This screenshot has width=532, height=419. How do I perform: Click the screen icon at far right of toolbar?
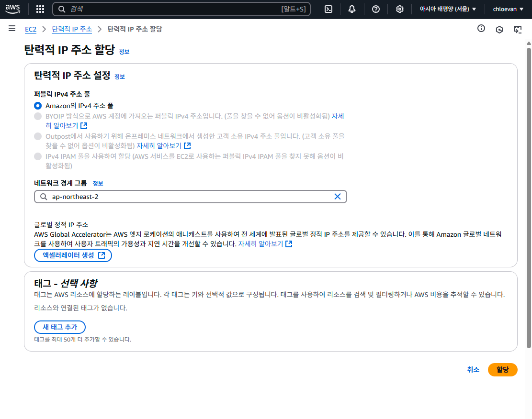[518, 30]
